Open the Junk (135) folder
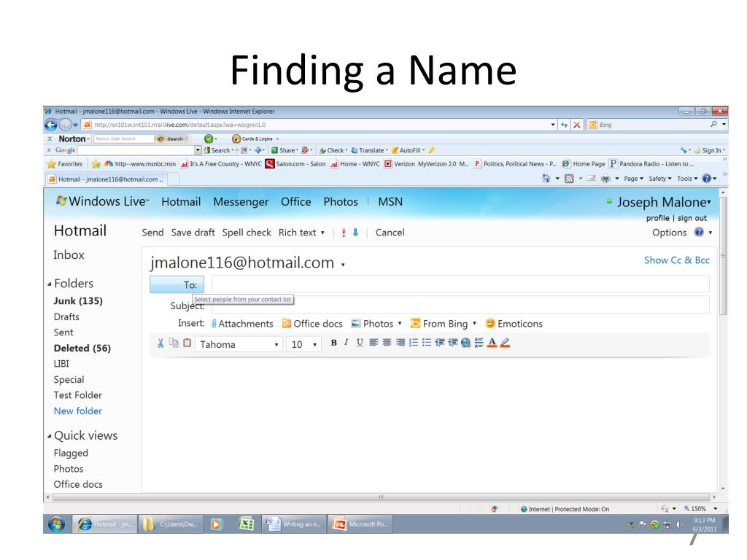747x560 pixels. [x=78, y=301]
